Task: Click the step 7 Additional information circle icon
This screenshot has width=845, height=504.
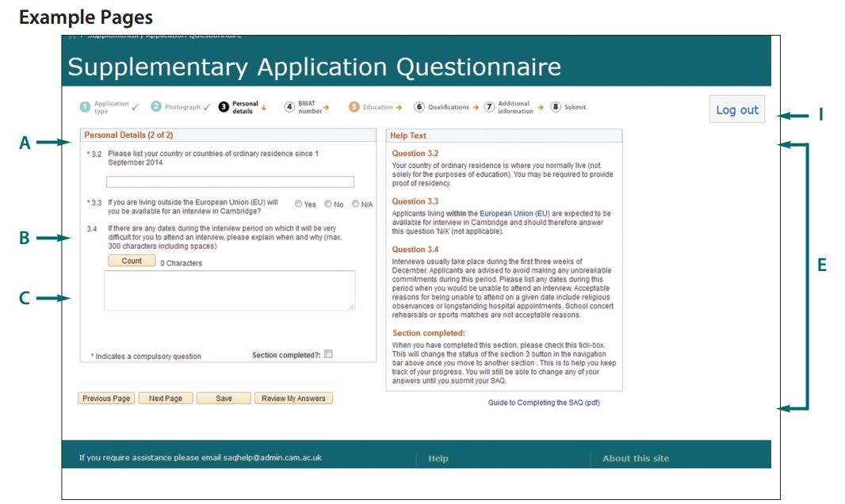Action: [x=489, y=107]
